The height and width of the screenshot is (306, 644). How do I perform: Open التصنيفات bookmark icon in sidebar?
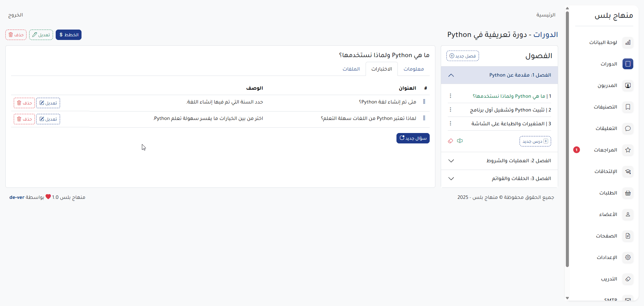pos(628,107)
